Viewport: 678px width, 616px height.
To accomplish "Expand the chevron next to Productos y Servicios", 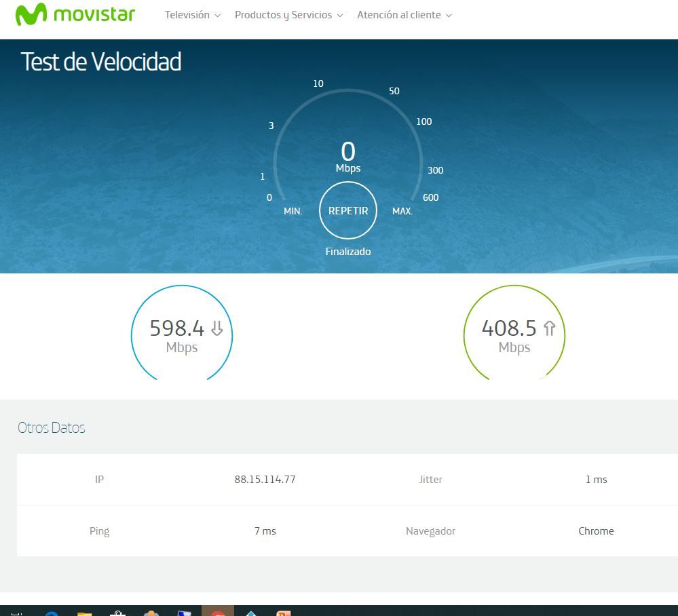I will click(340, 16).
